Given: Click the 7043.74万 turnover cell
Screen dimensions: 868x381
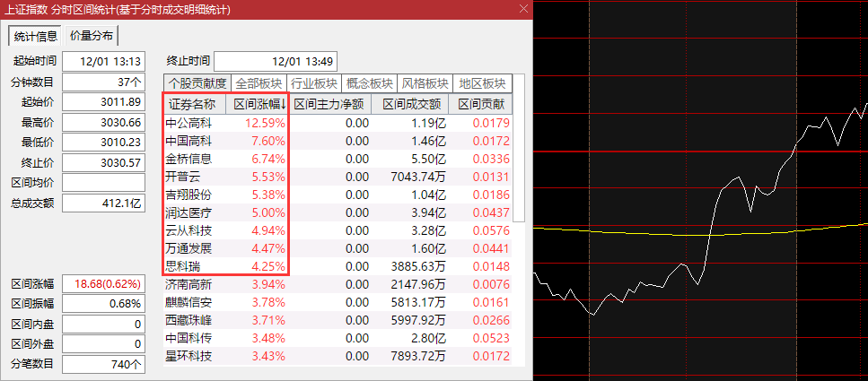Looking at the screenshot, I should tap(418, 177).
